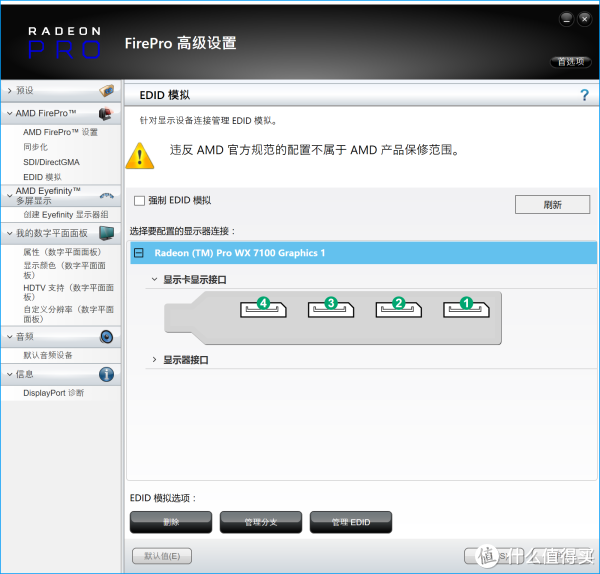The height and width of the screenshot is (574, 600).
Task: Collapse the AMD Eyefinity 多屏显示 section
Action: click(x=10, y=196)
